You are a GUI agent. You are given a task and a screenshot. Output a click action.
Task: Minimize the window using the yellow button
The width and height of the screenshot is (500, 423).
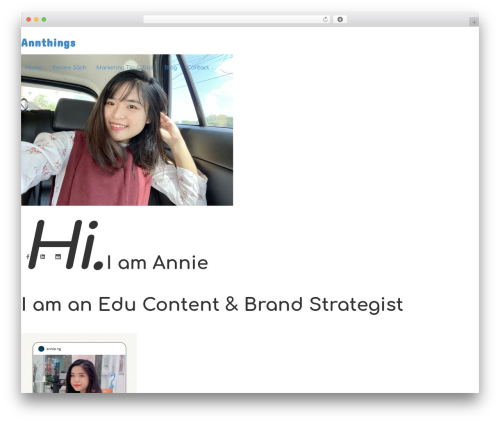click(x=36, y=20)
